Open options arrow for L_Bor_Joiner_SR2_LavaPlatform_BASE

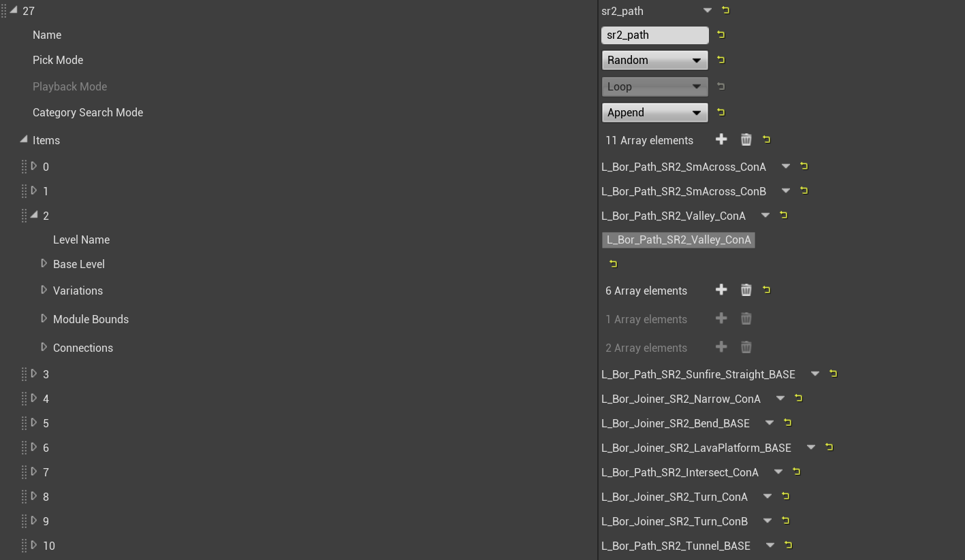click(811, 447)
